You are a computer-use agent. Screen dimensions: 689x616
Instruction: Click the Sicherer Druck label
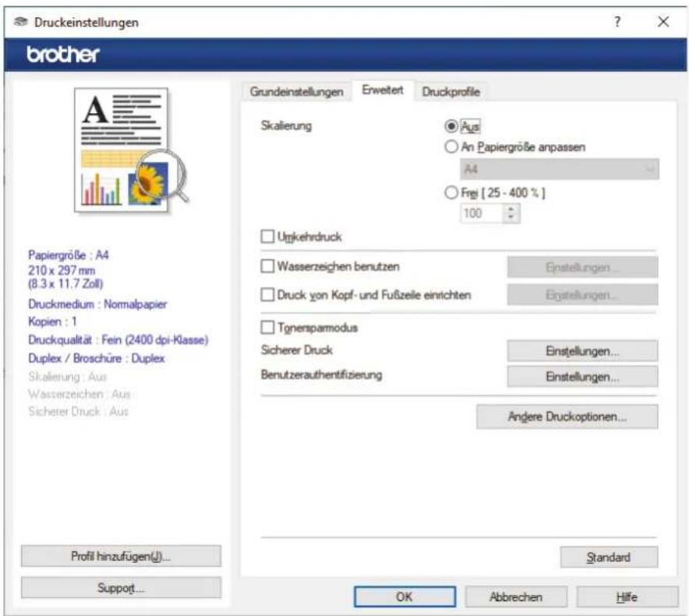297,350
